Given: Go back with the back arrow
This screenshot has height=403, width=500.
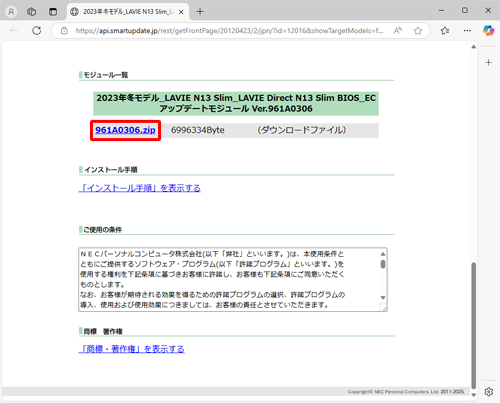Looking at the screenshot, I should (14, 31).
